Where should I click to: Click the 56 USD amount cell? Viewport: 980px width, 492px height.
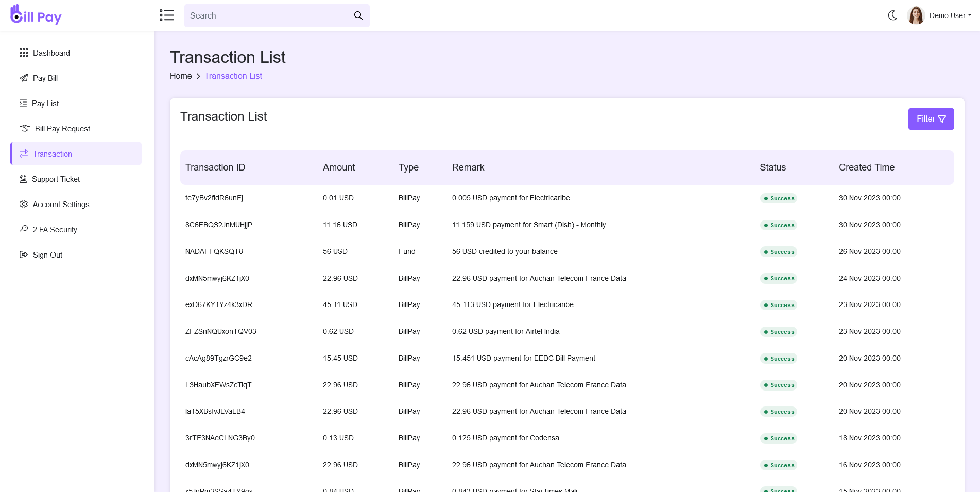pyautogui.click(x=335, y=251)
